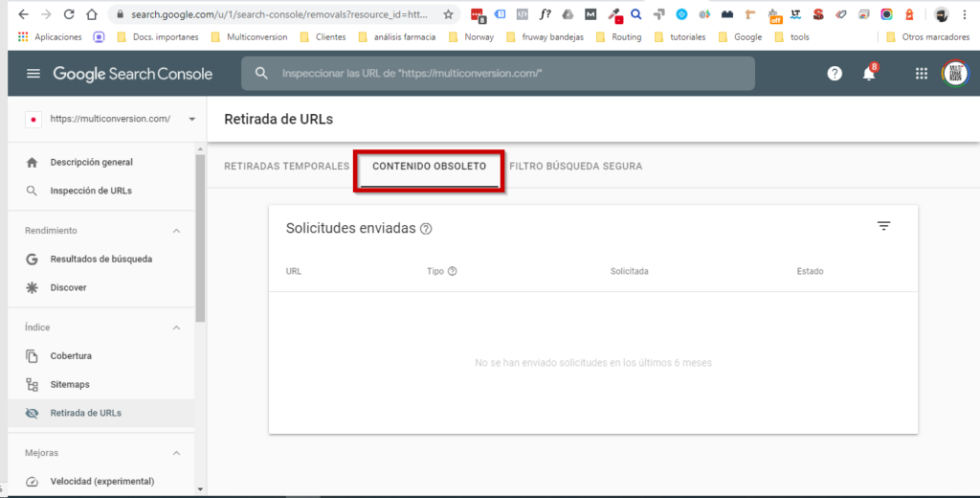
Task: Click the Inspeccionar URL search field
Action: [x=498, y=73]
